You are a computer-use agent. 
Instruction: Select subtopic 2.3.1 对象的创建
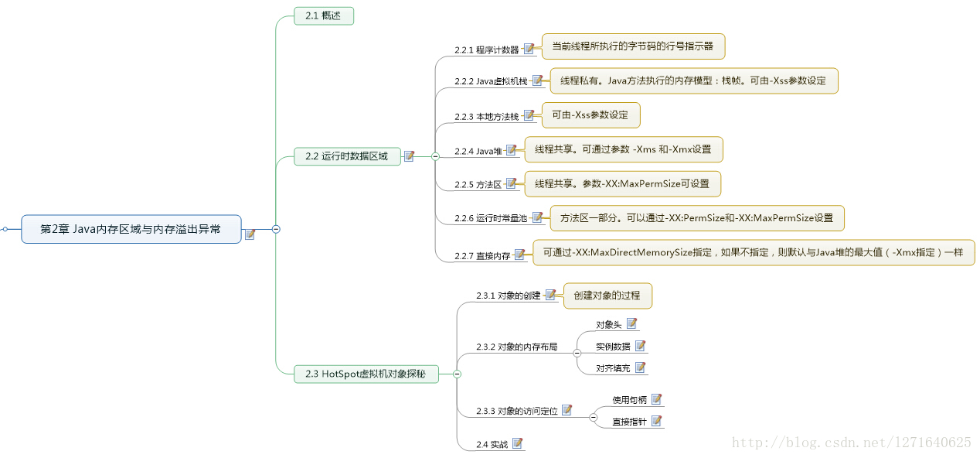(509, 296)
